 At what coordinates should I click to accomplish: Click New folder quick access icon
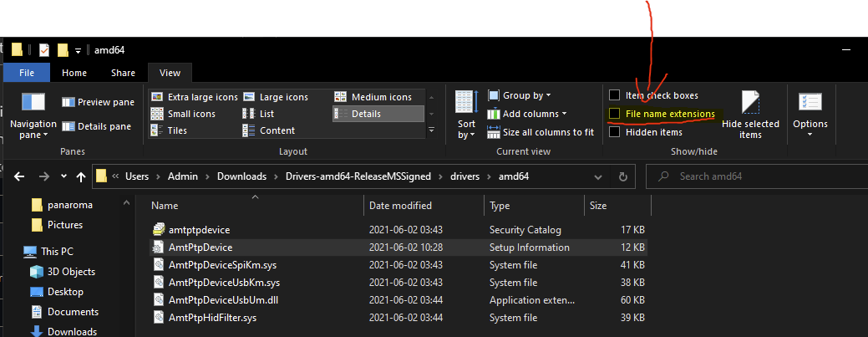pos(63,50)
